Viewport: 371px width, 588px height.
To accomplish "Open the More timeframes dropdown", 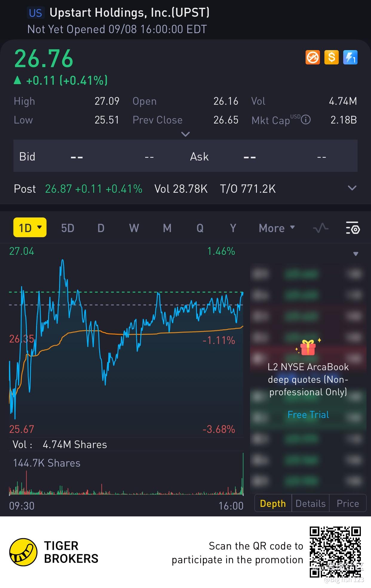I will pyautogui.click(x=277, y=228).
